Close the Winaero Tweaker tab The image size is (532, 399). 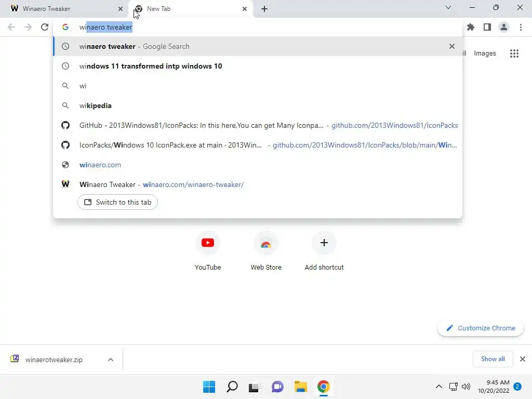click(x=121, y=9)
